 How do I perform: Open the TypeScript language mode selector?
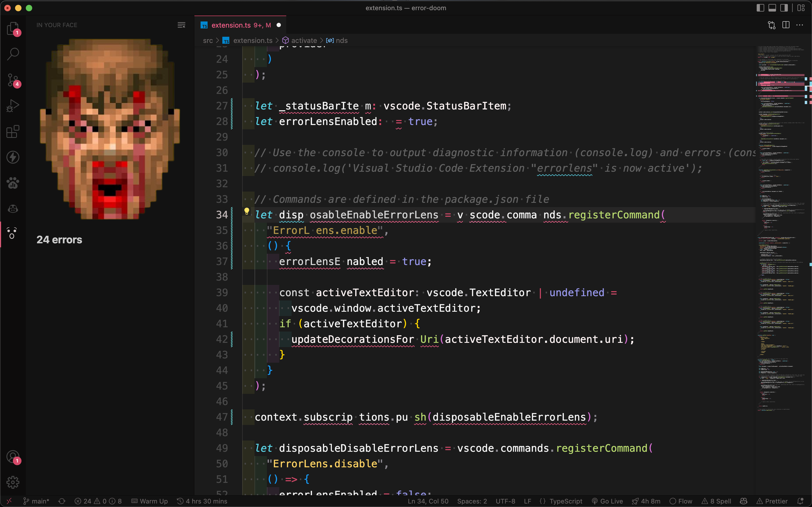(565, 501)
